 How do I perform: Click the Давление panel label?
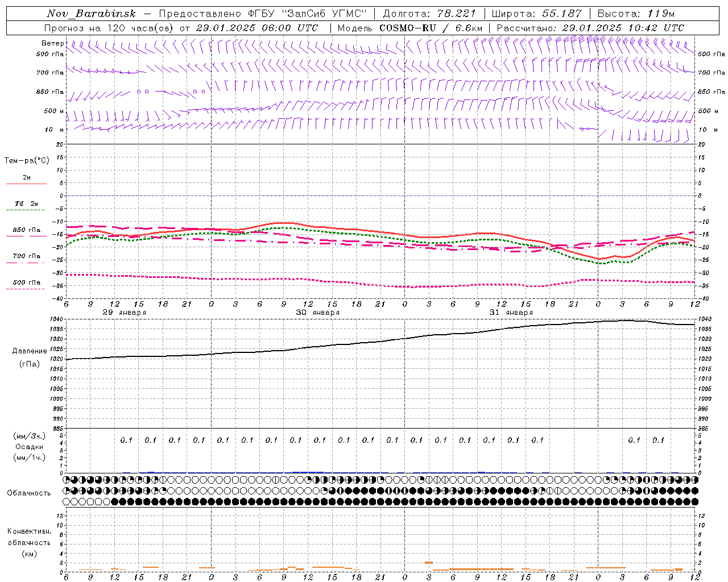pyautogui.click(x=30, y=351)
